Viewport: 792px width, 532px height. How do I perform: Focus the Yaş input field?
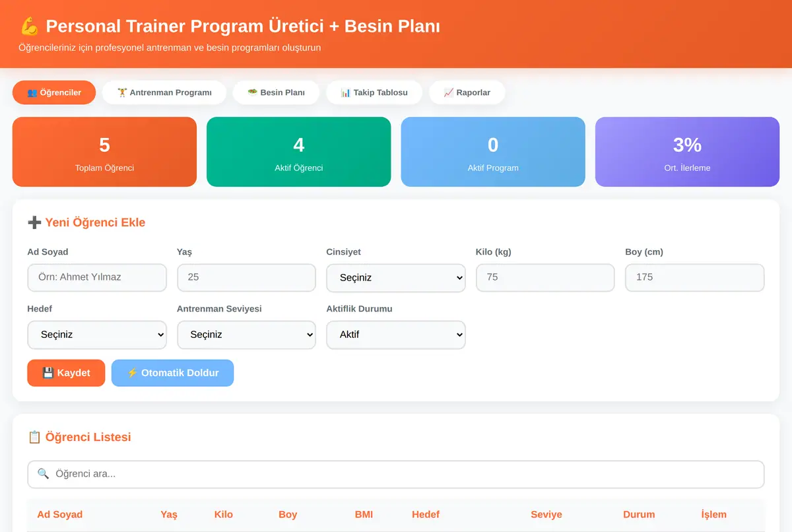tap(247, 278)
